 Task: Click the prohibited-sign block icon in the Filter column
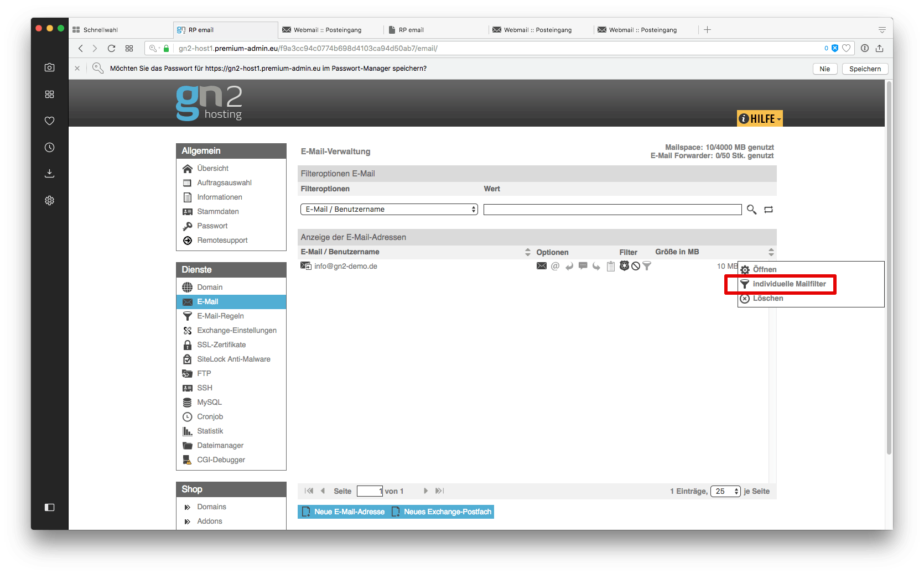(636, 266)
